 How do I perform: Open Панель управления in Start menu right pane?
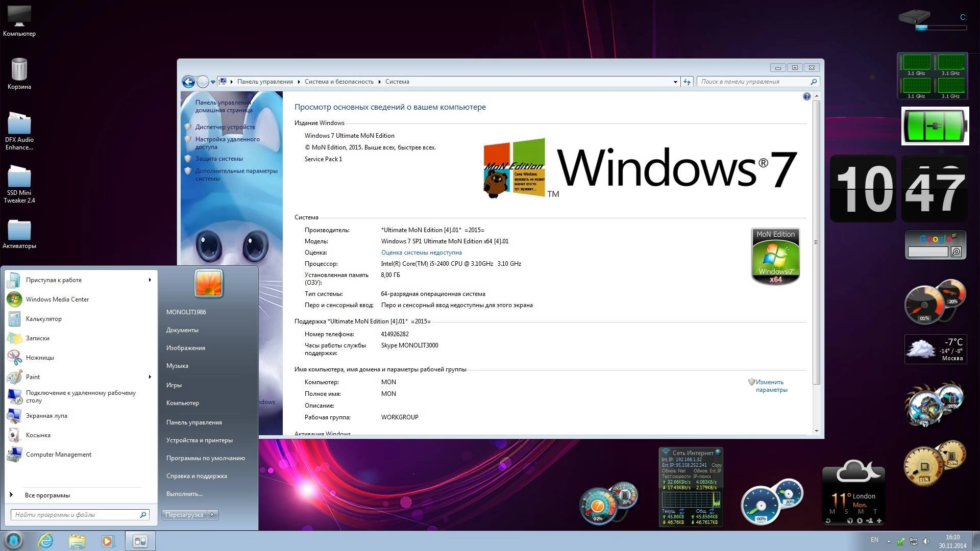[194, 422]
